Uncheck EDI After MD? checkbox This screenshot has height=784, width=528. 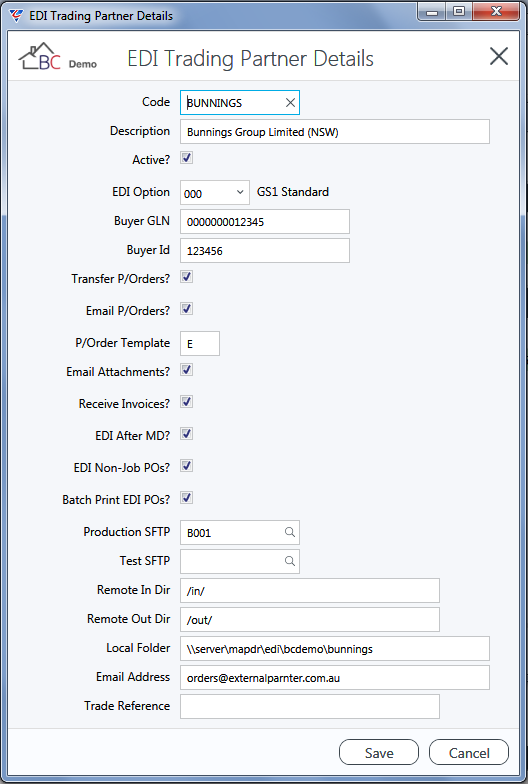(186, 434)
